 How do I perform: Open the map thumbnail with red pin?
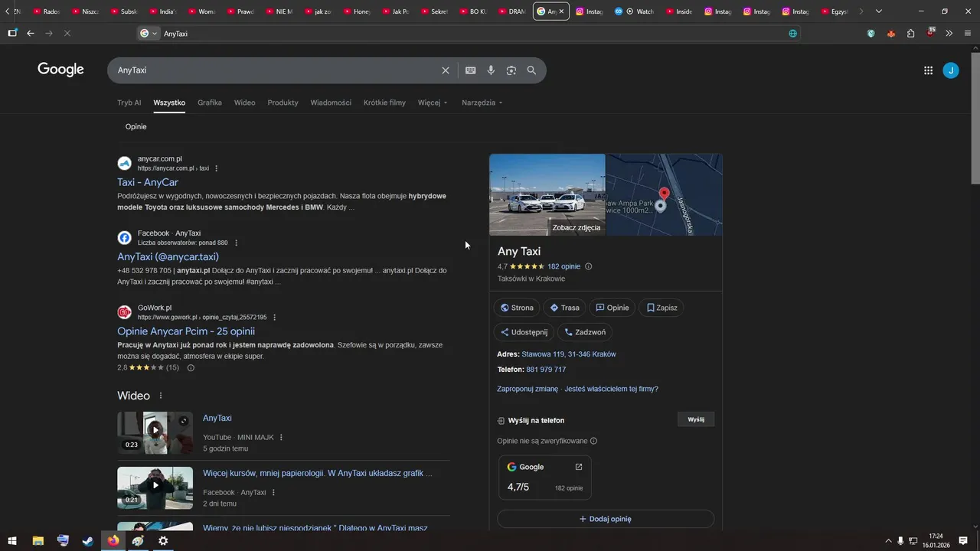coord(664,194)
